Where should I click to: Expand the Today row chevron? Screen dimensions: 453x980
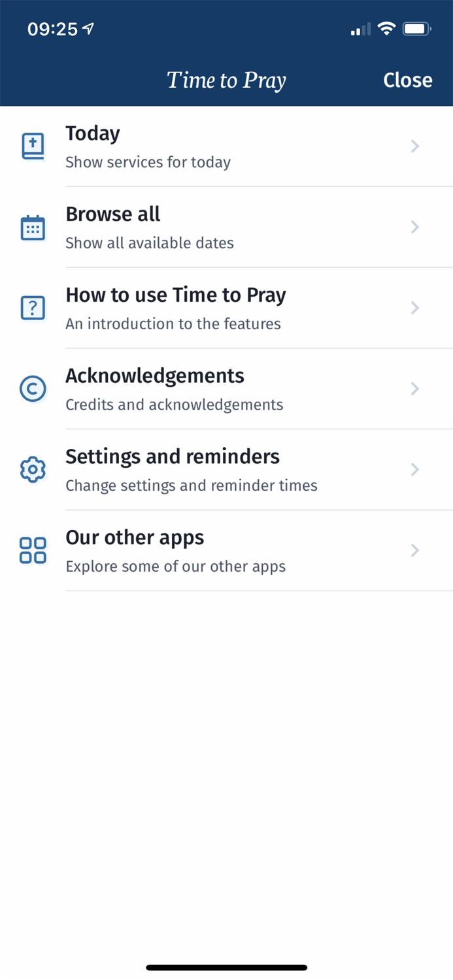(x=415, y=146)
